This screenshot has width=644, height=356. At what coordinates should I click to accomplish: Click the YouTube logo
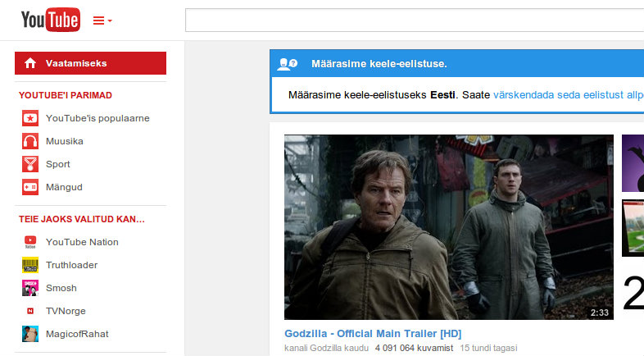pyautogui.click(x=51, y=20)
